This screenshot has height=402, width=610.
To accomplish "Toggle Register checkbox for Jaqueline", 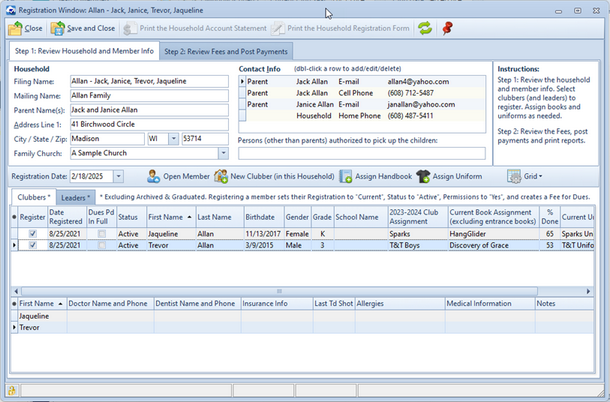I will coord(32,233).
